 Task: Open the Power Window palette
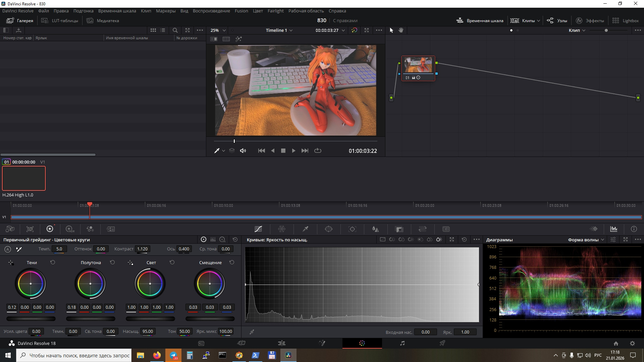pyautogui.click(x=329, y=229)
